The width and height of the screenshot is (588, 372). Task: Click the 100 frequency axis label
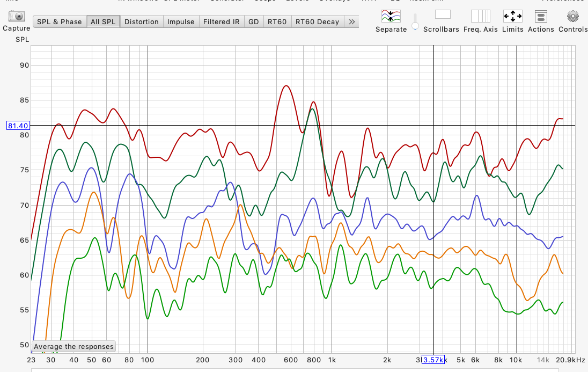point(148,360)
